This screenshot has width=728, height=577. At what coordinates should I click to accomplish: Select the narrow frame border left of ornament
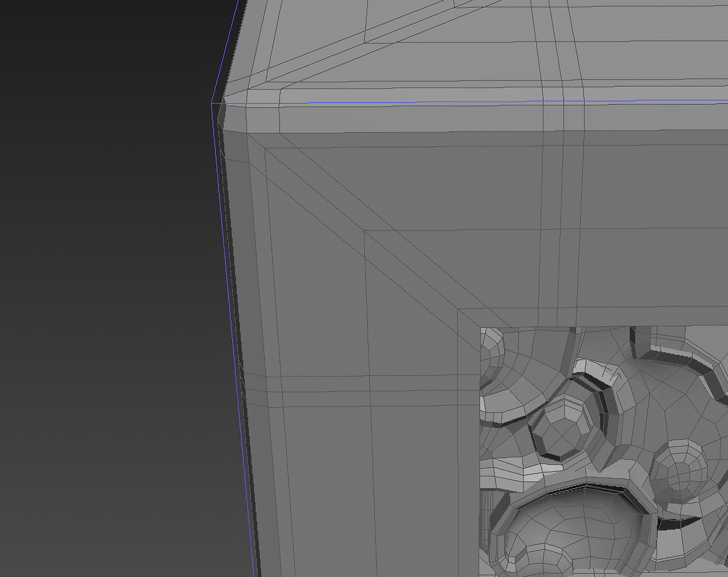point(468,442)
